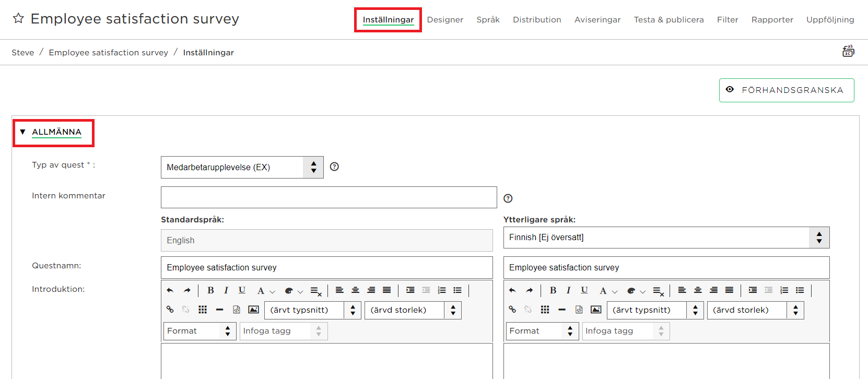The width and height of the screenshot is (868, 379).
Task: Insert table in the Standardspråk editor
Action: 203,310
